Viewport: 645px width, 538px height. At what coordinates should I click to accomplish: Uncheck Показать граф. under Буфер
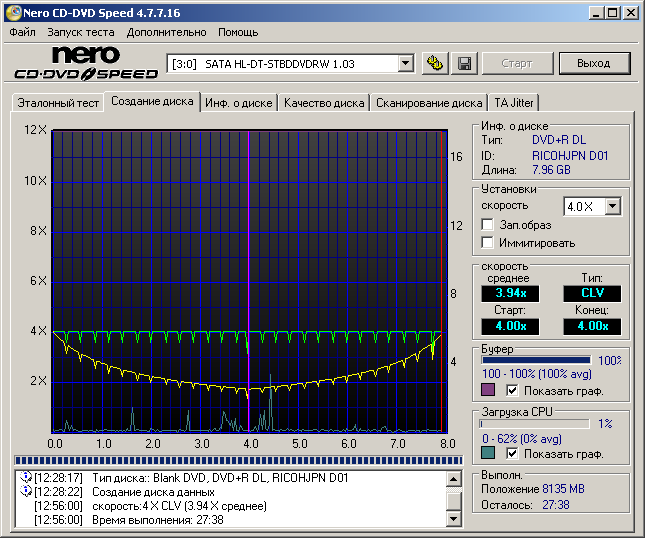[513, 390]
